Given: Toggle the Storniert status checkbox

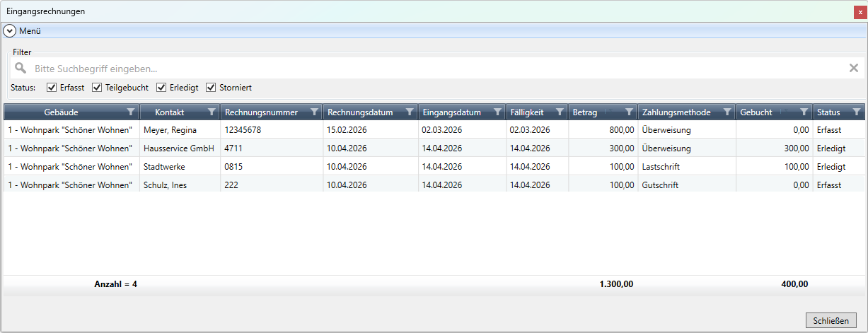Looking at the screenshot, I should [x=211, y=88].
